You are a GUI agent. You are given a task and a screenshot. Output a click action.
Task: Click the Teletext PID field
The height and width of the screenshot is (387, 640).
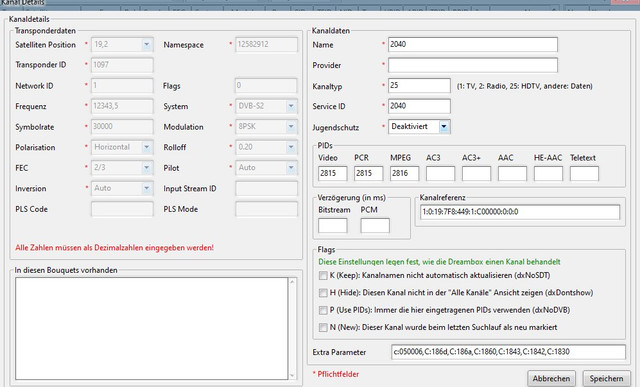point(584,173)
